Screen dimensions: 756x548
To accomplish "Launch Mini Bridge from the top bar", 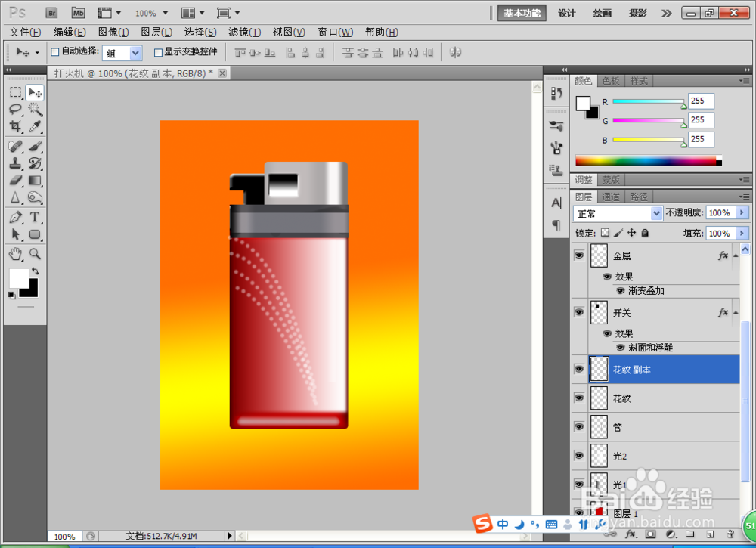I will (78, 13).
